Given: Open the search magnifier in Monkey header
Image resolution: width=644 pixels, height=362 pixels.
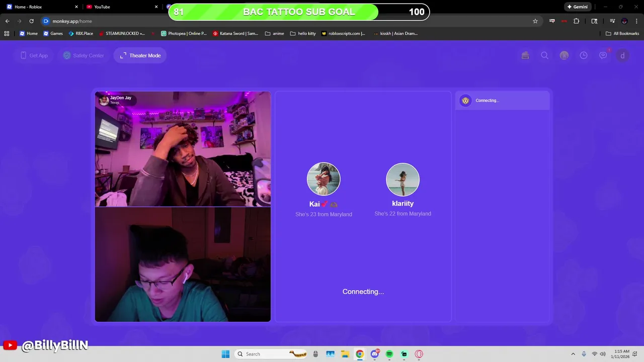Looking at the screenshot, I should click(544, 55).
